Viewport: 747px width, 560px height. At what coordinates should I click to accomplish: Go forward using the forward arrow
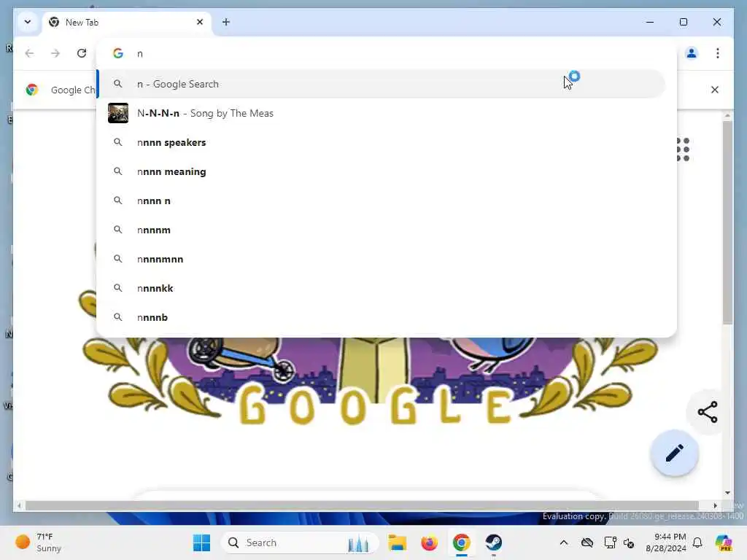[55, 53]
